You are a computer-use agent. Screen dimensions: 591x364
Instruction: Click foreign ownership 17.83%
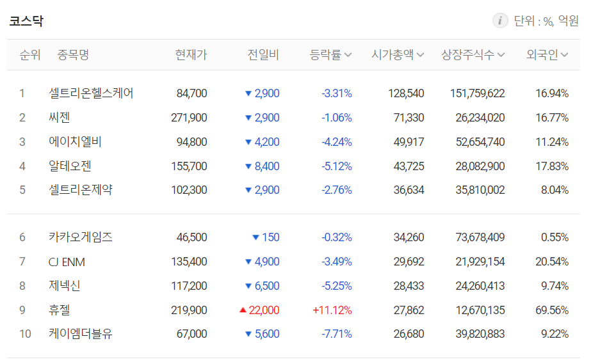coord(552,166)
